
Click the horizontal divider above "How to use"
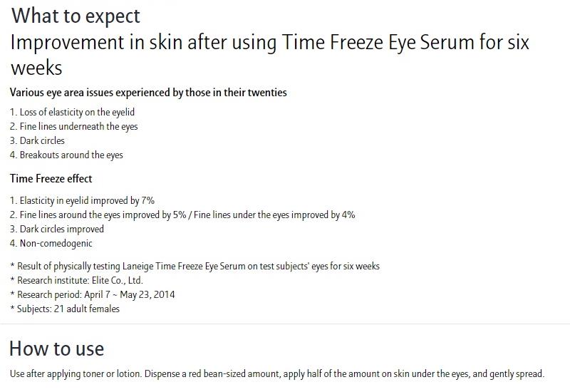[285, 324]
